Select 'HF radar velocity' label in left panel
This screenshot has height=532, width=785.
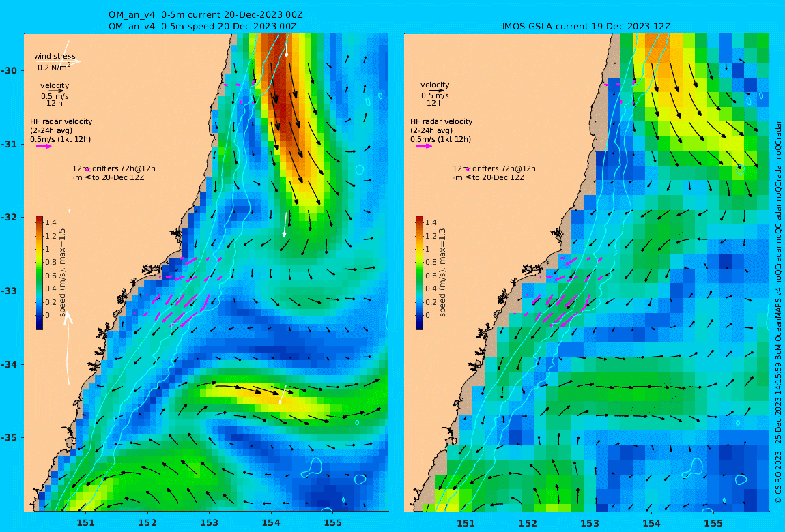point(61,121)
